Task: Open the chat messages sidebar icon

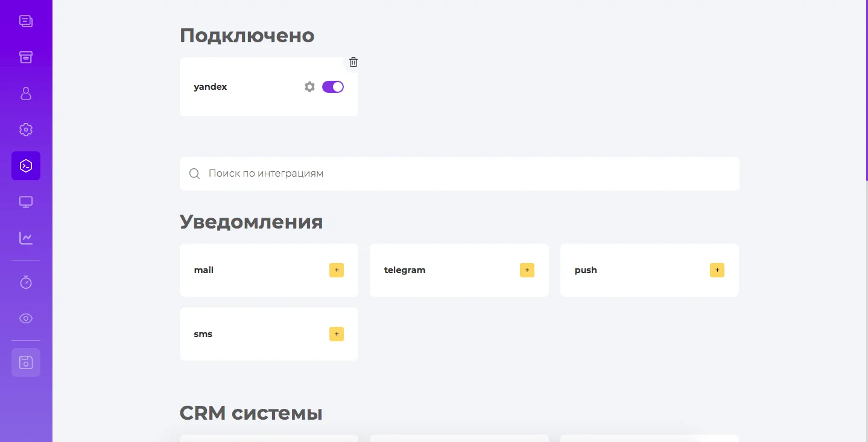Action: 26,22
